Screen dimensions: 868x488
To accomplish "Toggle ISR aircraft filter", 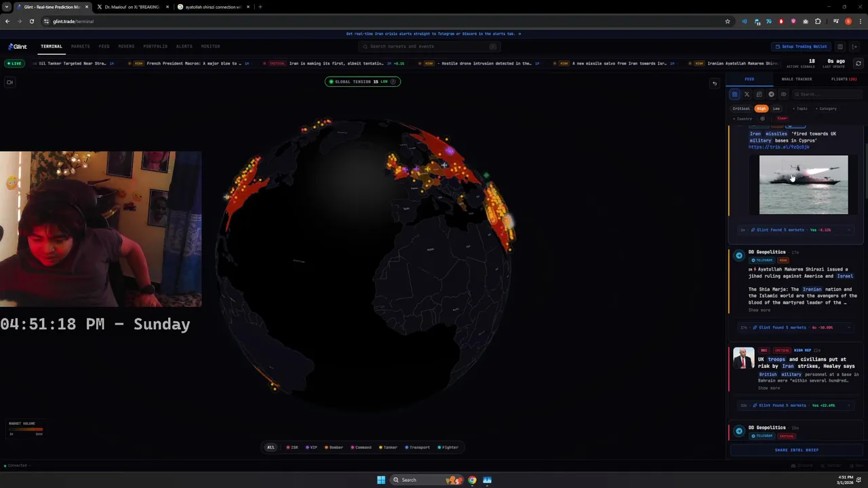I will (x=292, y=447).
